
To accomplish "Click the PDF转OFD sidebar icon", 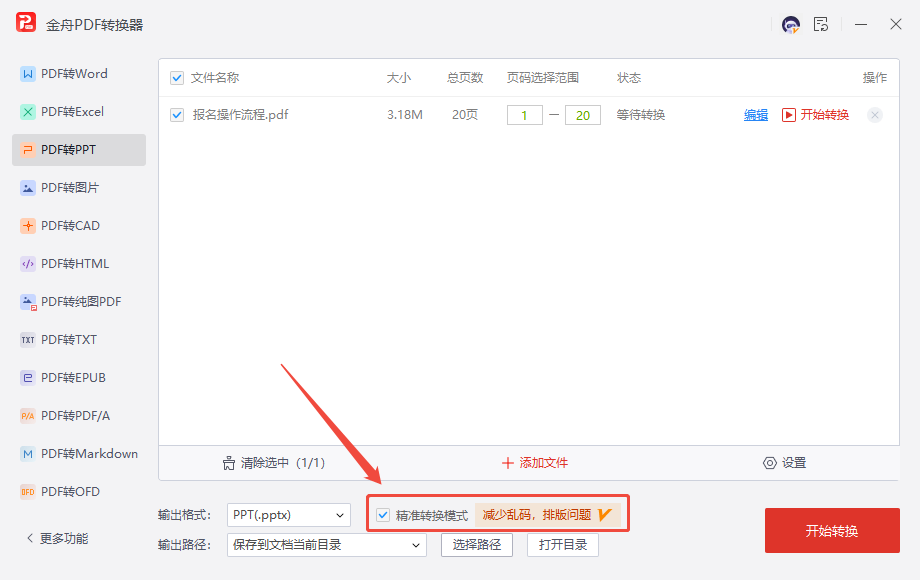I will tap(28, 492).
